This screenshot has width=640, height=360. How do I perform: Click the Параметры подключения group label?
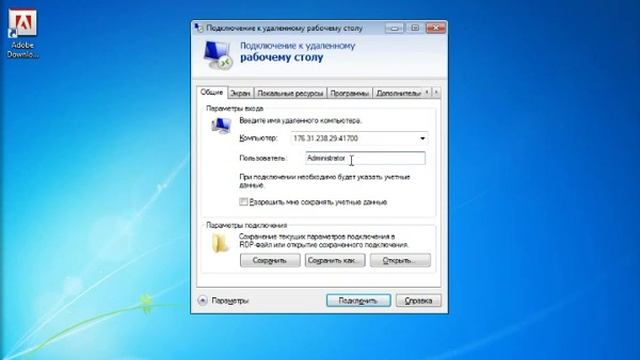point(247,225)
